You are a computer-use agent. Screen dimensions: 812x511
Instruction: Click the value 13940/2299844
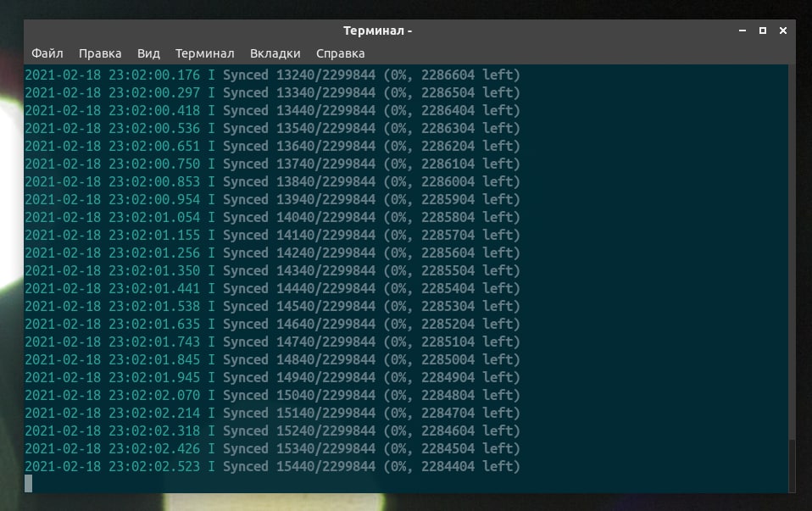(325, 199)
